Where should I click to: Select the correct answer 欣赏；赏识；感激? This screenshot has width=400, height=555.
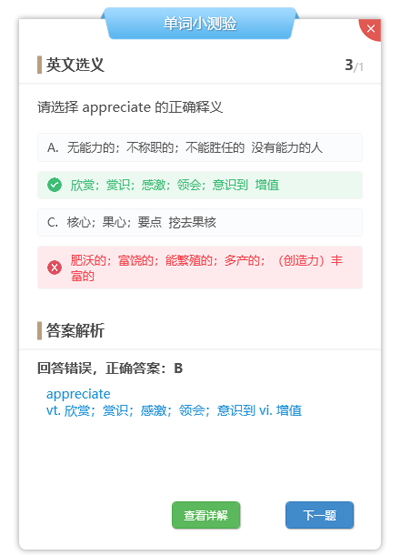click(200, 185)
